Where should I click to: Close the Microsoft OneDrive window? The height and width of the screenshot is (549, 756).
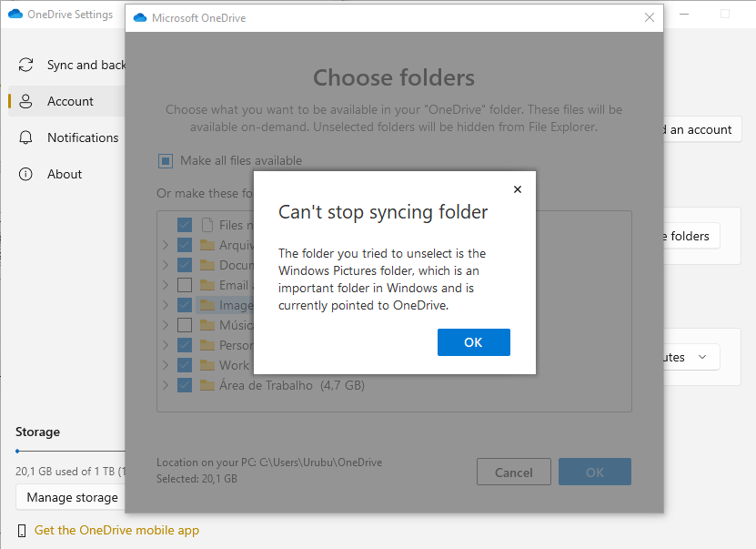pyautogui.click(x=649, y=18)
